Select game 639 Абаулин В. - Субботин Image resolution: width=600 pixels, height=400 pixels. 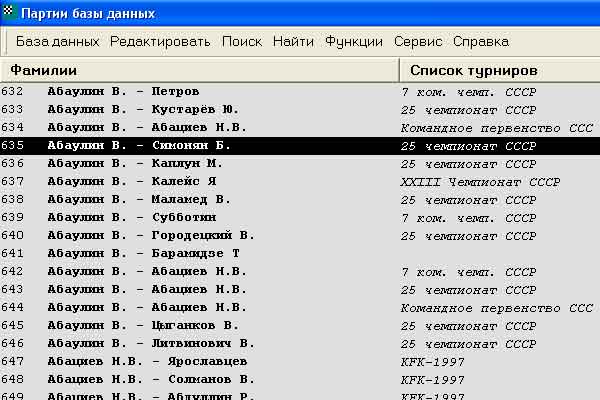(300, 217)
